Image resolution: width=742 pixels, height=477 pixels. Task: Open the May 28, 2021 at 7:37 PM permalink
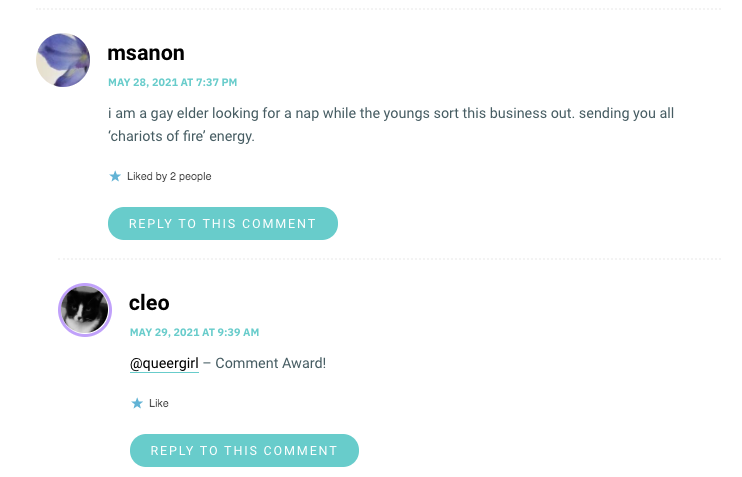(x=172, y=82)
